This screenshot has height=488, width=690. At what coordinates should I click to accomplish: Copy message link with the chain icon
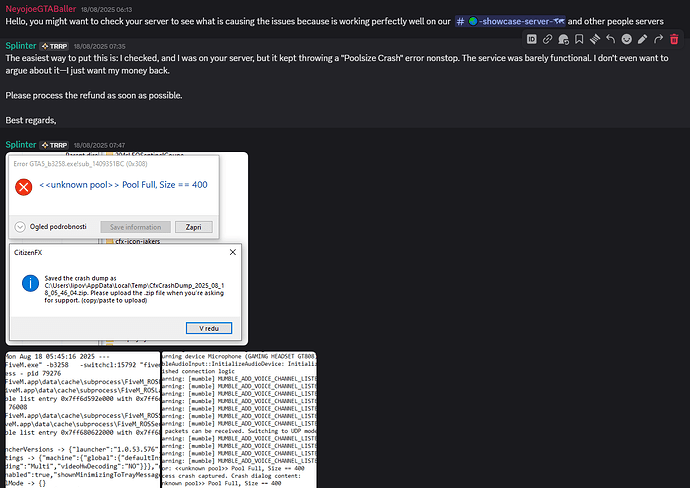click(547, 39)
